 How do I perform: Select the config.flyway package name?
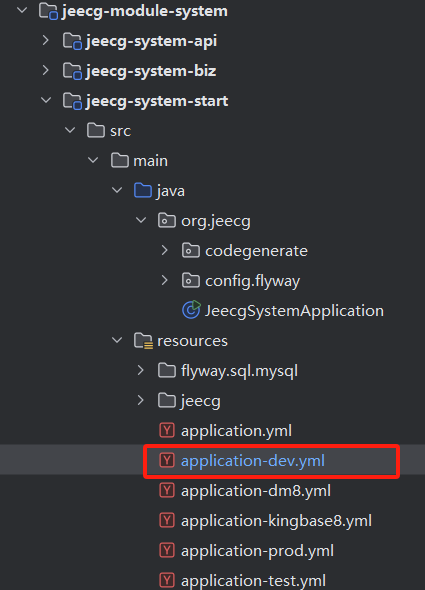[x=253, y=281]
